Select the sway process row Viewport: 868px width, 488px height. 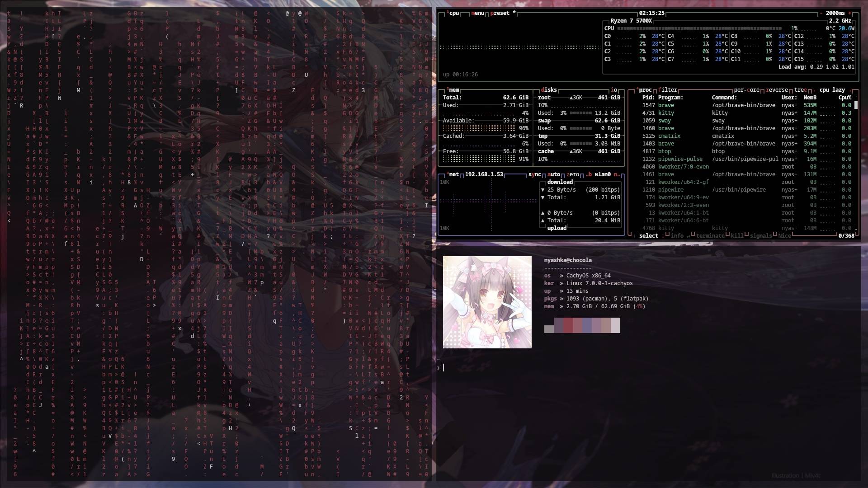pos(746,121)
